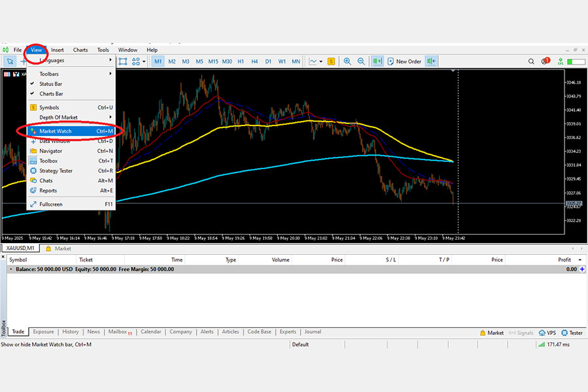Click the Volume column header
The image size is (588, 392).
click(x=265, y=259)
